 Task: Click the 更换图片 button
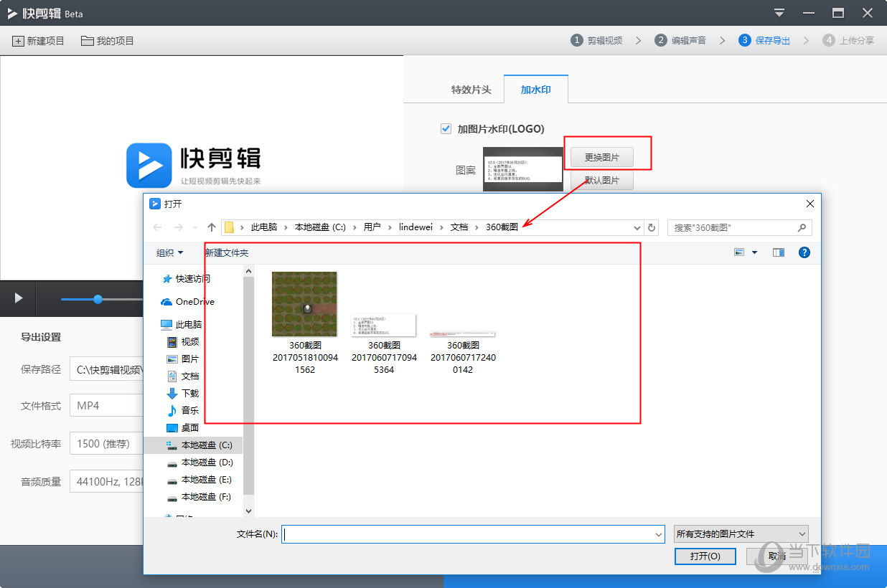601,157
